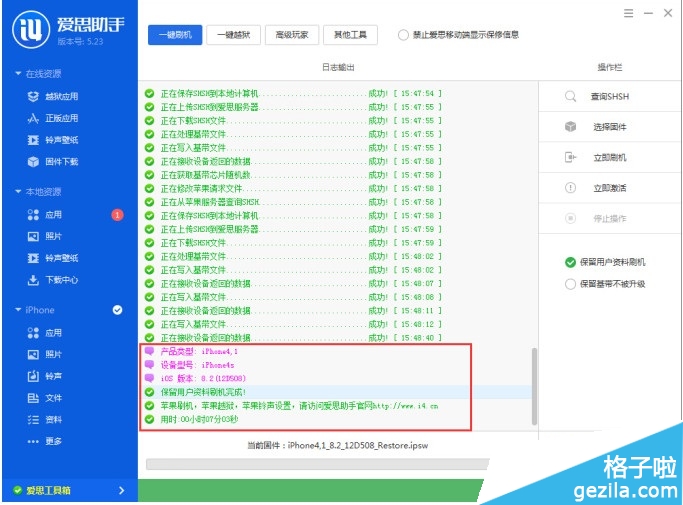
Task: Open 资料 under iPhone section
Action: point(44,420)
